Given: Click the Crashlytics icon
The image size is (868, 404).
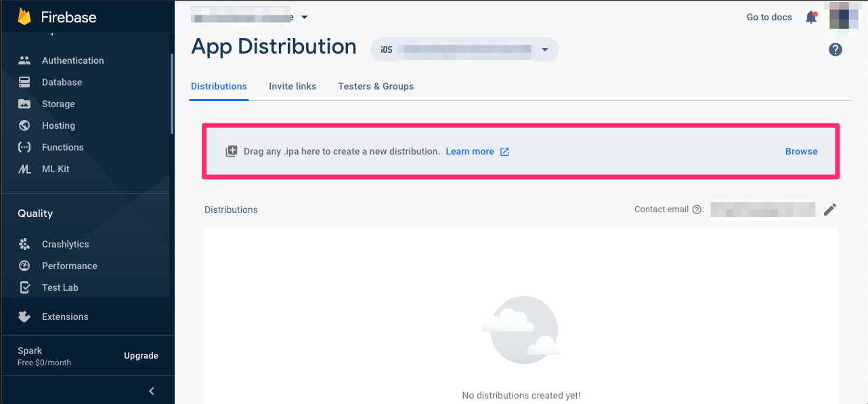Looking at the screenshot, I should 24,244.
